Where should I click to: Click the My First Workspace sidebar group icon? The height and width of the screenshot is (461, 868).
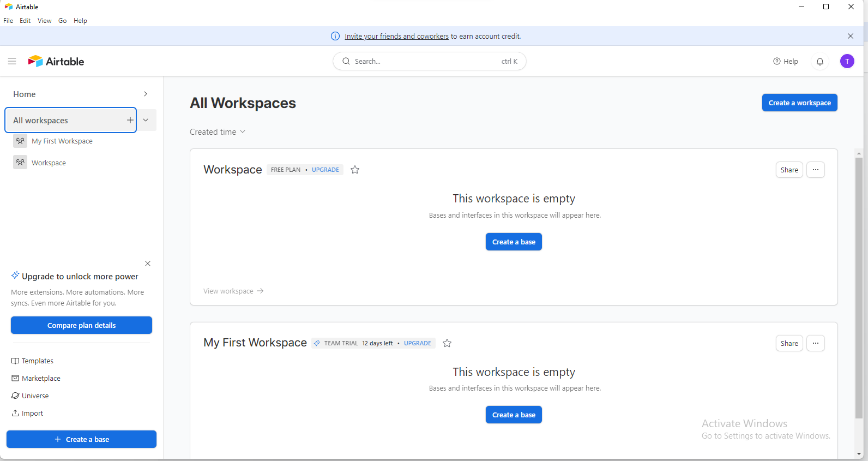[20, 141]
